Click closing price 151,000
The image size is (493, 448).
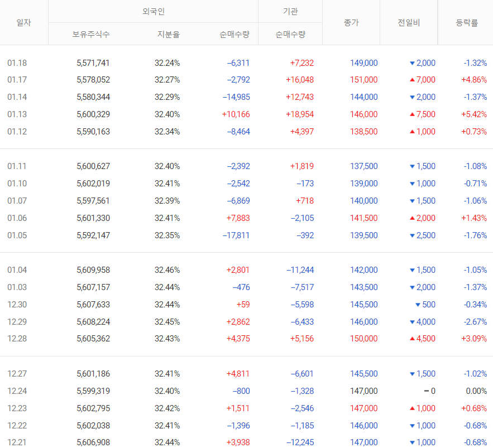pos(364,80)
